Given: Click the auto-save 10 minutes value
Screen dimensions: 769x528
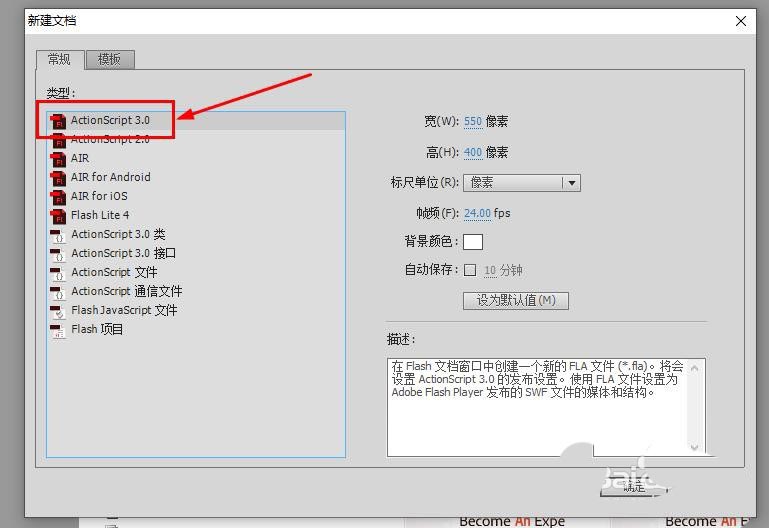Looking at the screenshot, I should point(490,270).
